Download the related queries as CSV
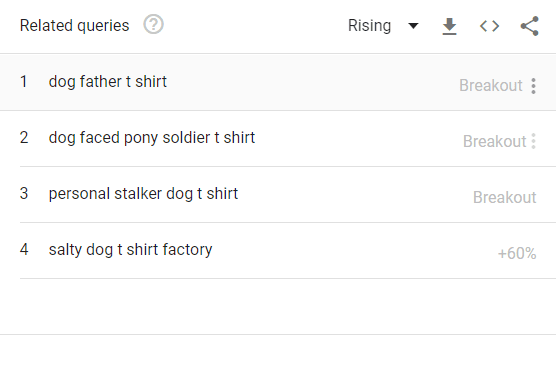The image size is (556, 377). 449,26
